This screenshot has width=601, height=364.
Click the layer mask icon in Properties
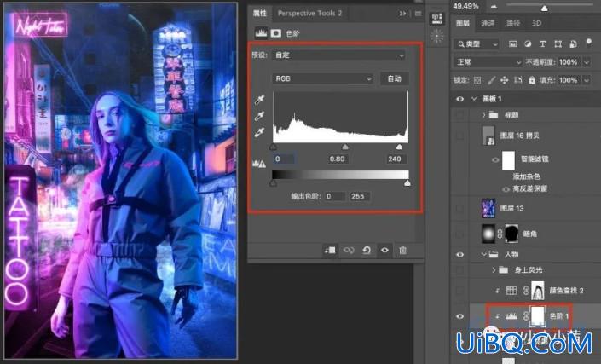pos(276,33)
